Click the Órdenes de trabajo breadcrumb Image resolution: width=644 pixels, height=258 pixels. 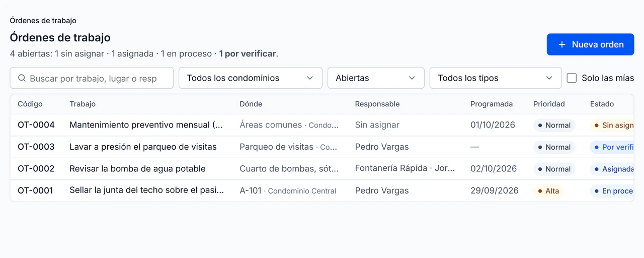point(43,21)
